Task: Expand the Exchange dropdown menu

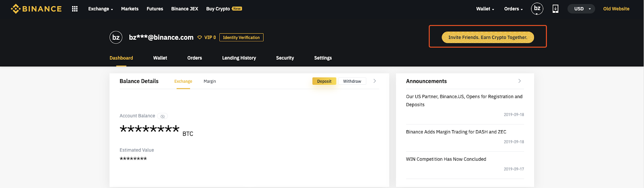Action: 101,9
